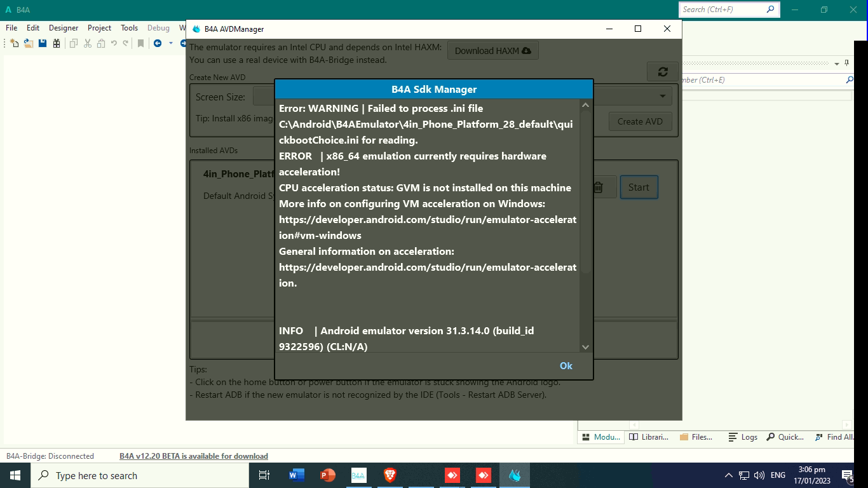Click the cloud icon on Download HAXM

[526, 51]
